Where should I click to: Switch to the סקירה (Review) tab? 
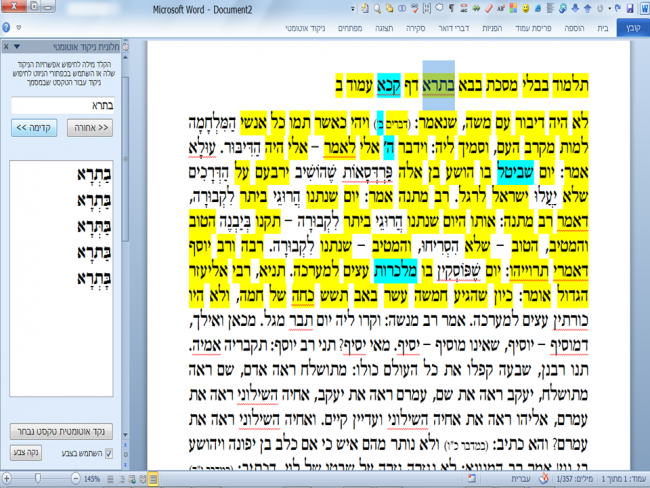pos(415,28)
